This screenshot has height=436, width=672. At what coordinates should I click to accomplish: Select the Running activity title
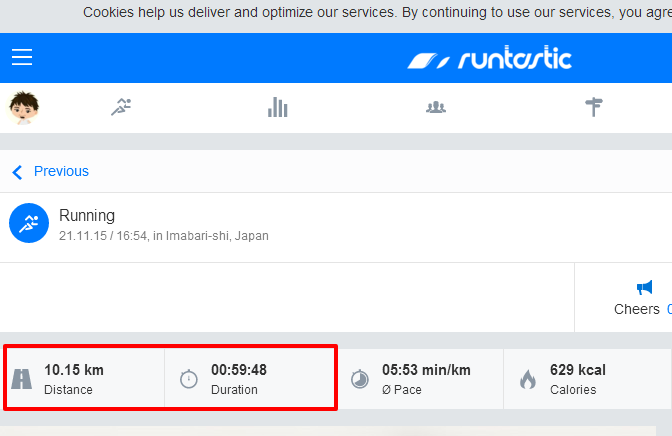coord(87,215)
